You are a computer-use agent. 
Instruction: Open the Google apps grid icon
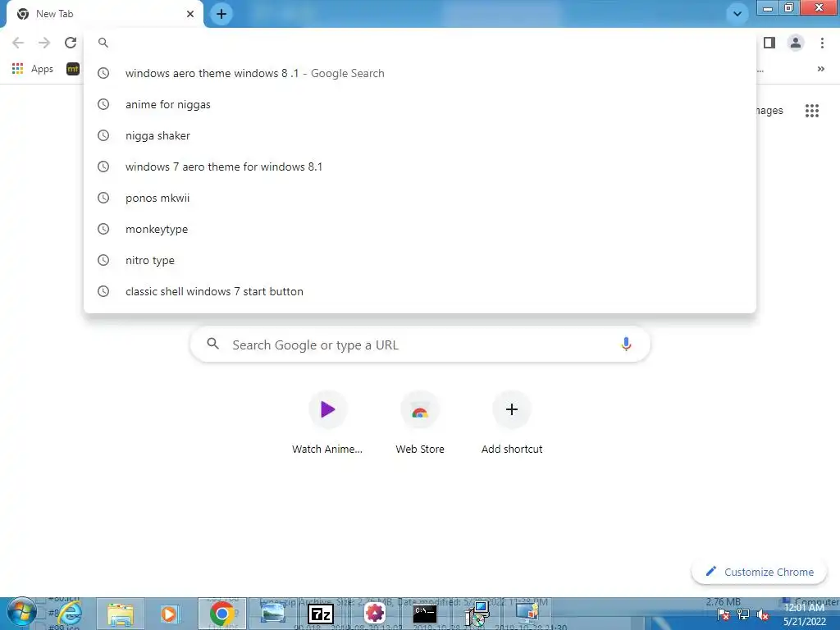pyautogui.click(x=811, y=111)
